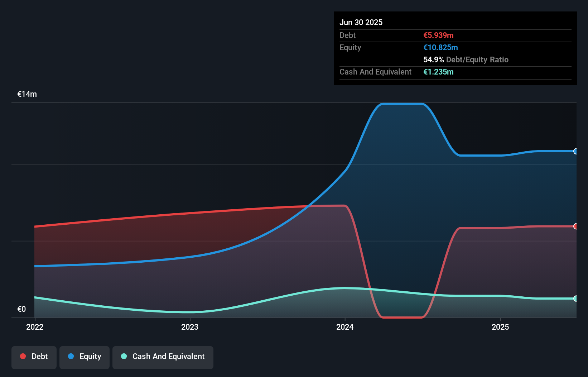Click the €10.825m Equity value link
588x377 pixels.
[441, 47]
